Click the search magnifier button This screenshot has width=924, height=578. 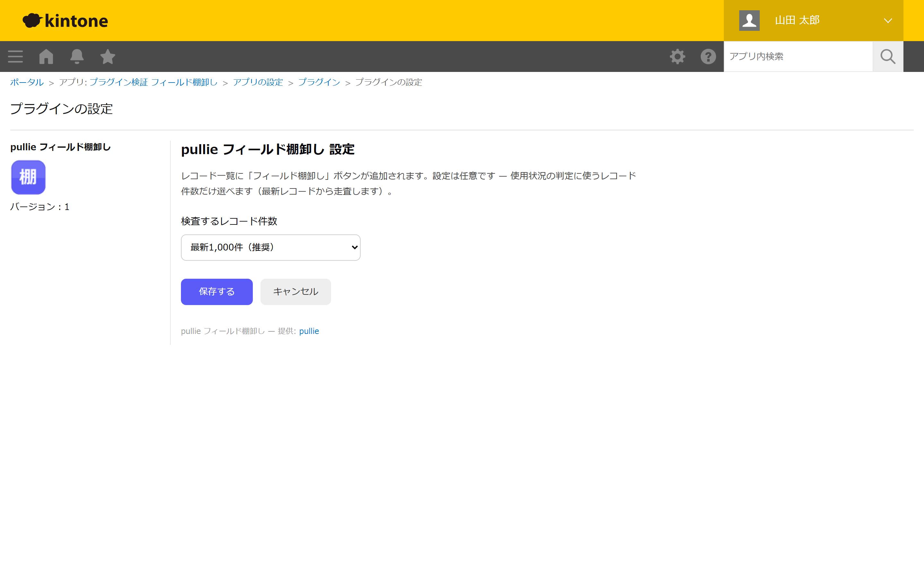click(x=888, y=57)
